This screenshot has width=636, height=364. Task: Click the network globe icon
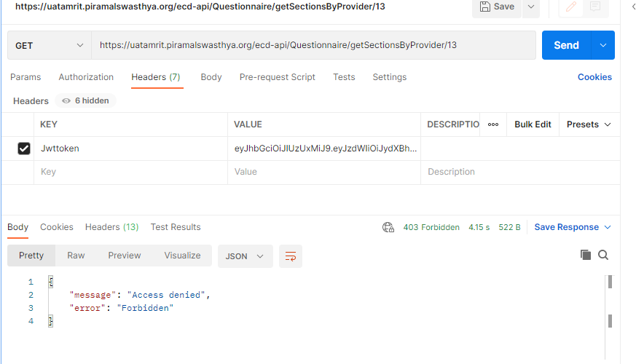(388, 227)
